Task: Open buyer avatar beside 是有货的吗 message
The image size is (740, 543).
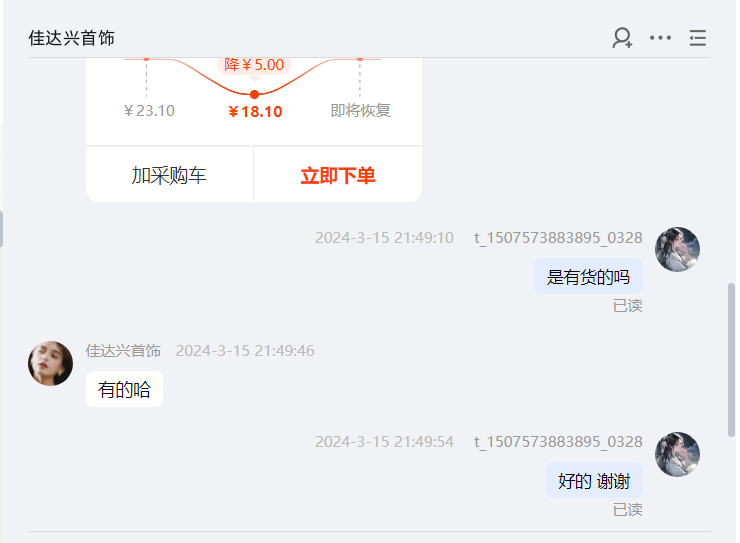Action: tap(677, 249)
